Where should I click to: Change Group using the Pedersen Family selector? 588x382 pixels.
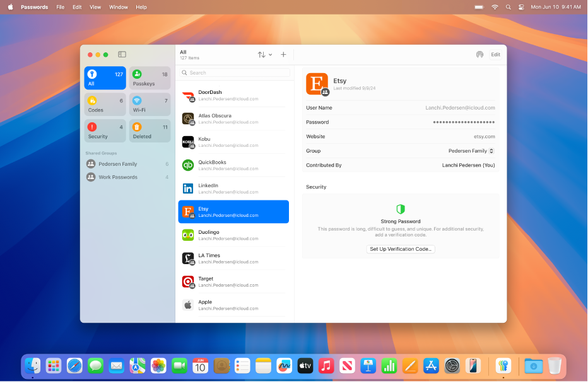pyautogui.click(x=471, y=151)
